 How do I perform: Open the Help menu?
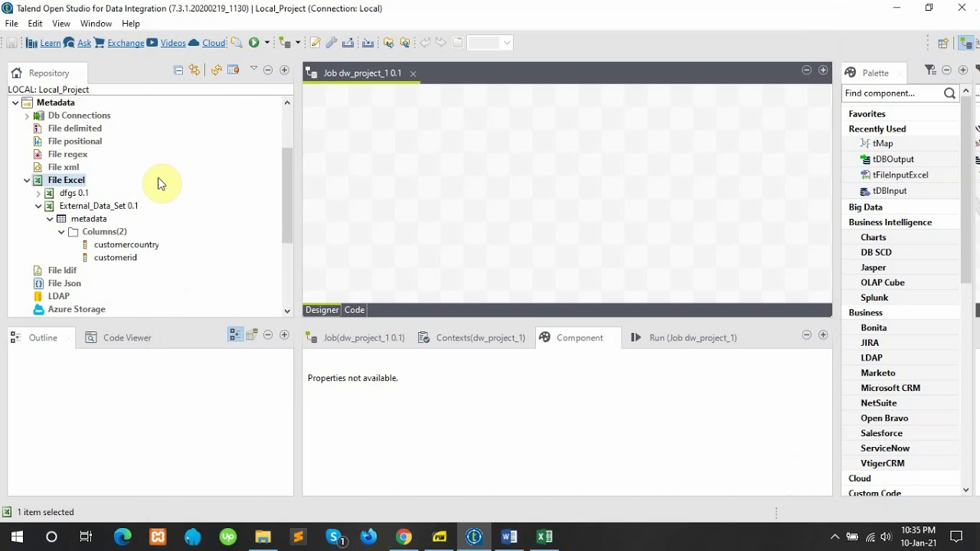pos(131,24)
